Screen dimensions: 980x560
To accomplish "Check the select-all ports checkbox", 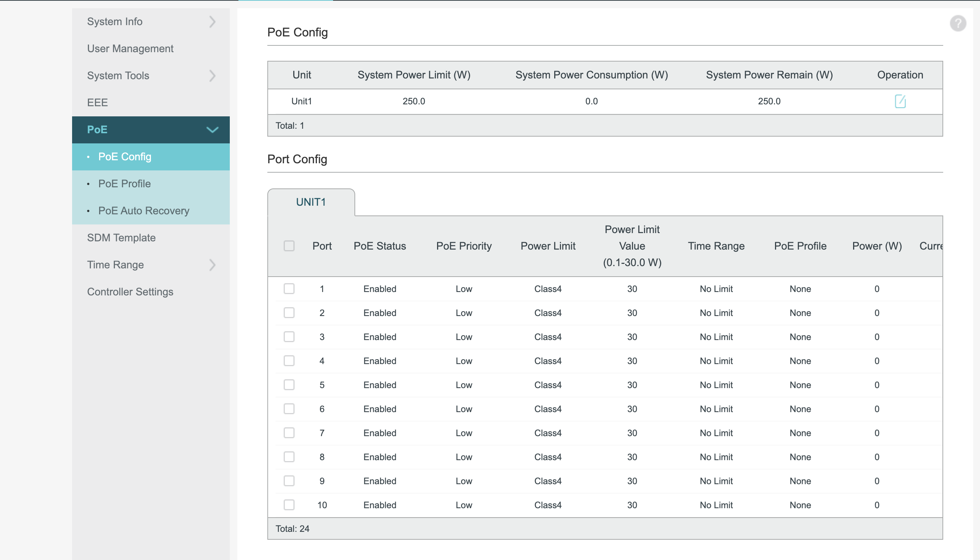I will (x=289, y=246).
